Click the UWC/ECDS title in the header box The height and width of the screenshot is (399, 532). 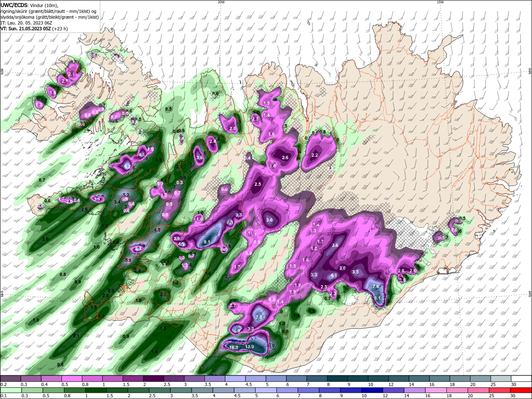[14, 5]
